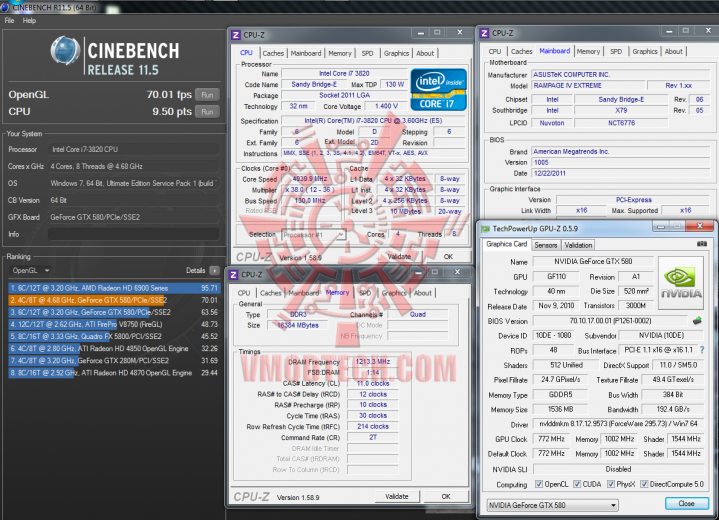Viewport: 719px width, 520px height.
Task: Select SPD tab in top CPU-Z window
Action: 367,53
